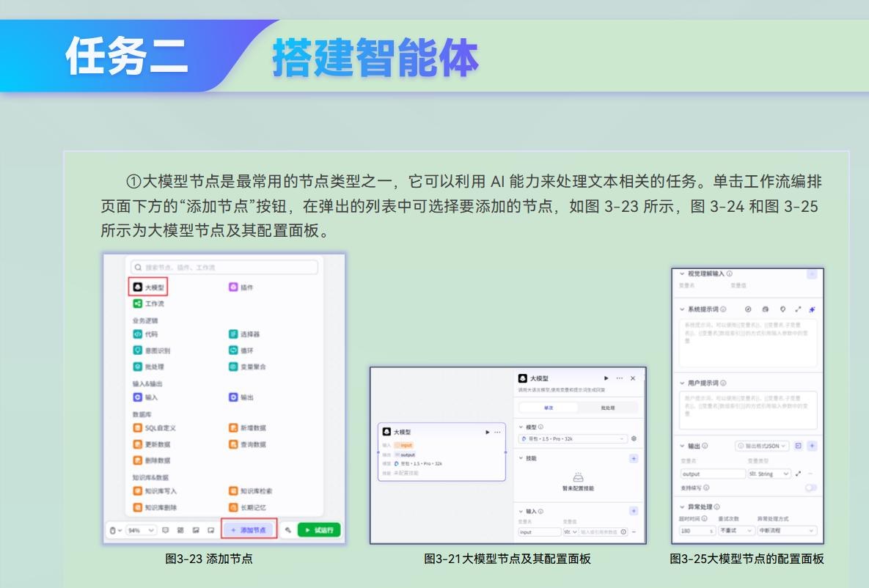Choose the 选择器 selector node
The image size is (869, 588).
[244, 334]
